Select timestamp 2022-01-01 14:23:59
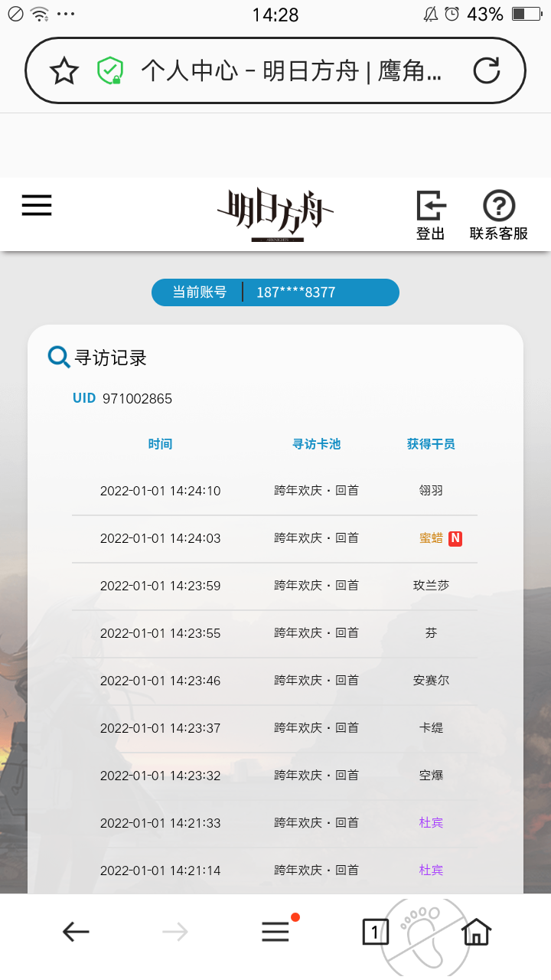 pyautogui.click(x=160, y=586)
